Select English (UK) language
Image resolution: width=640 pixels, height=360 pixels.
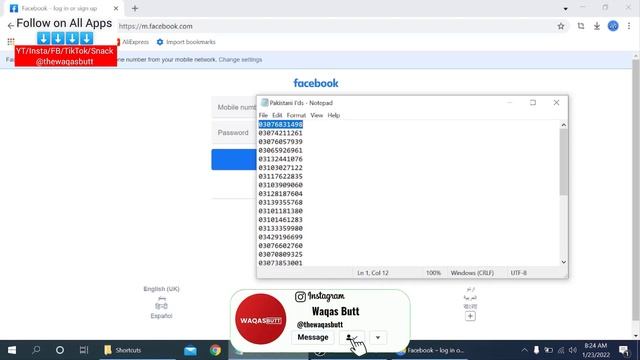tap(161, 289)
